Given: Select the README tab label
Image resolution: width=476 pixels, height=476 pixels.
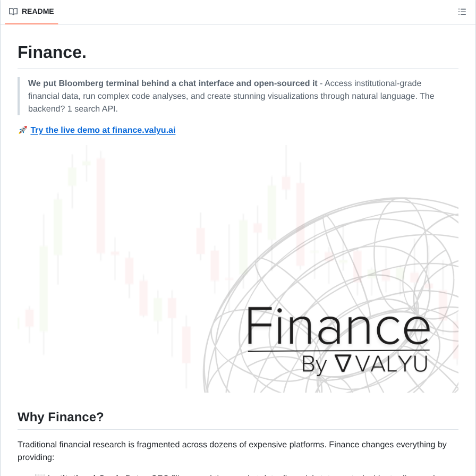Looking at the screenshot, I should coord(38,11).
